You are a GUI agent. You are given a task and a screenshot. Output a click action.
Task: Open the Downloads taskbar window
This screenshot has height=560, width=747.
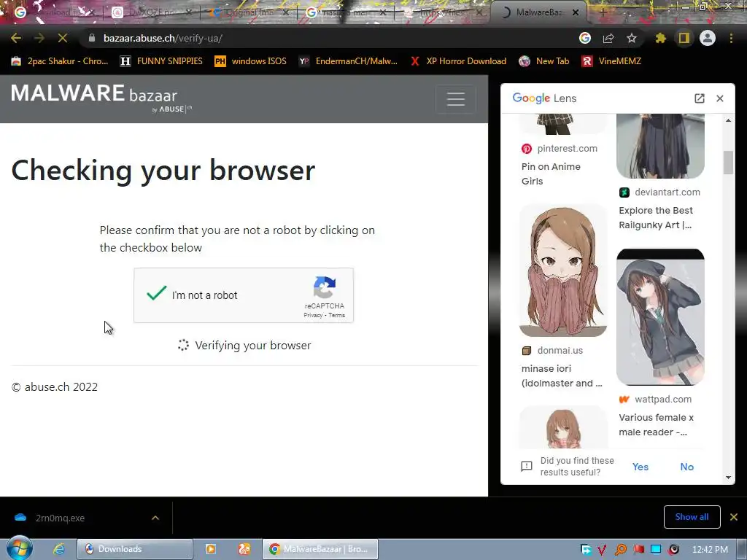(135, 549)
